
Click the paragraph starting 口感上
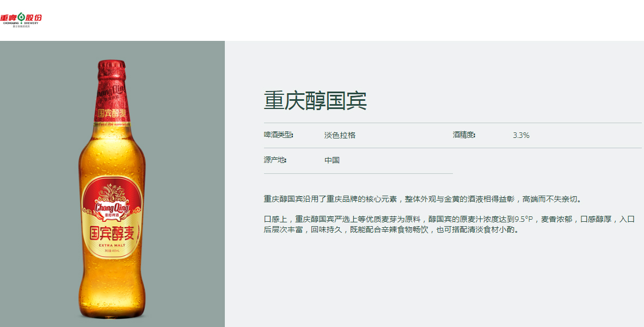(x=449, y=224)
